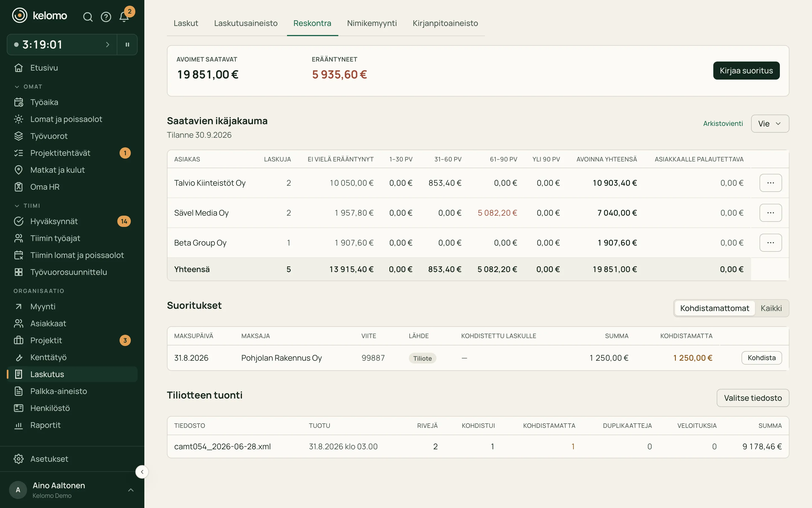
Task: Expand Aino Aaltonen user menu chevron
Action: tap(131, 490)
